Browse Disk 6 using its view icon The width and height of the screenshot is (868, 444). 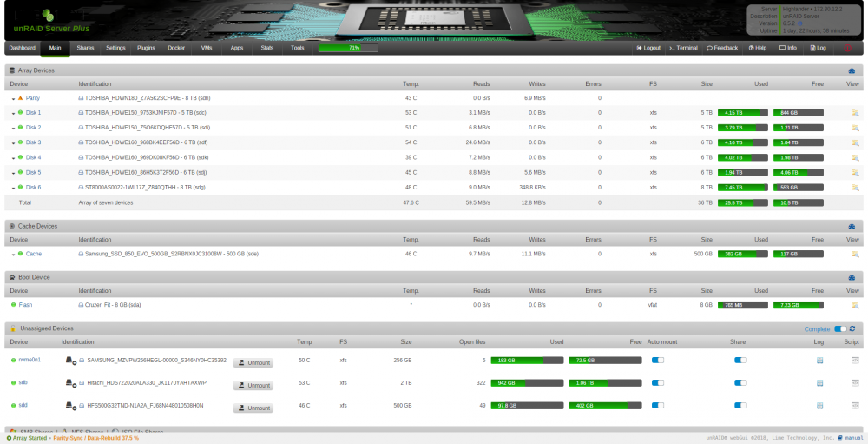coord(855,188)
